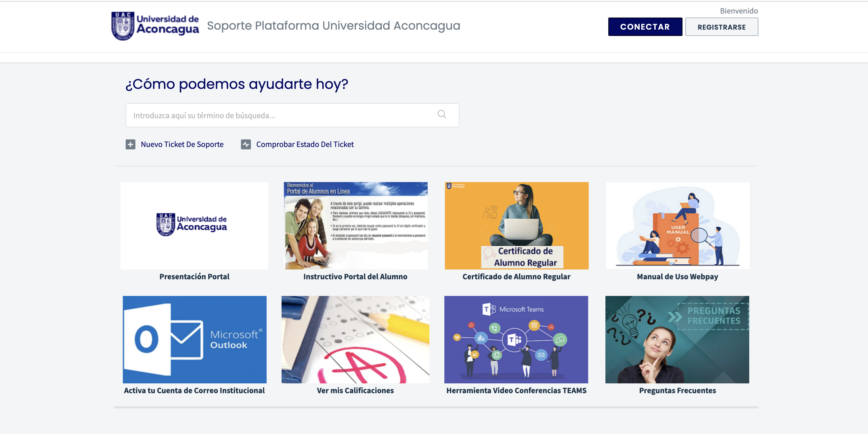Click the search magnifier icon
Screen dimensions: 868x434
click(442, 114)
